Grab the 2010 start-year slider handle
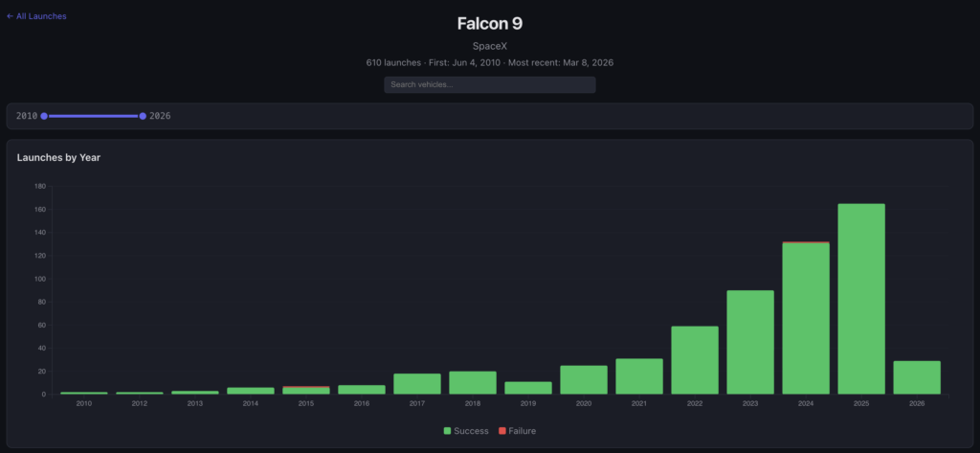980x453 pixels. tap(44, 116)
